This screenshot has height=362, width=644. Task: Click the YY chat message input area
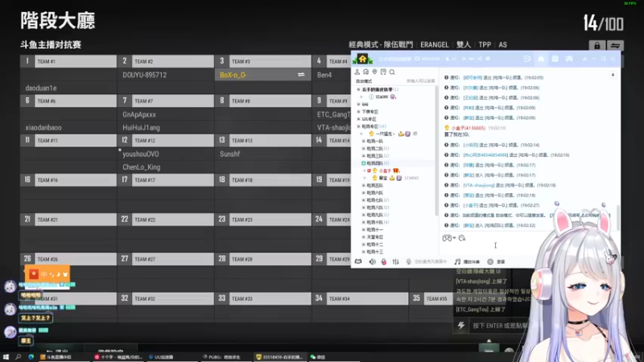pos(489,249)
